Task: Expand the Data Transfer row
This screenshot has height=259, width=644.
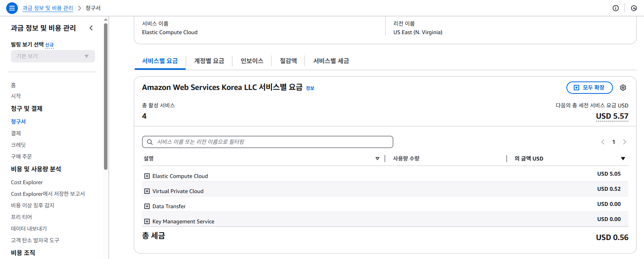Action: (147, 206)
